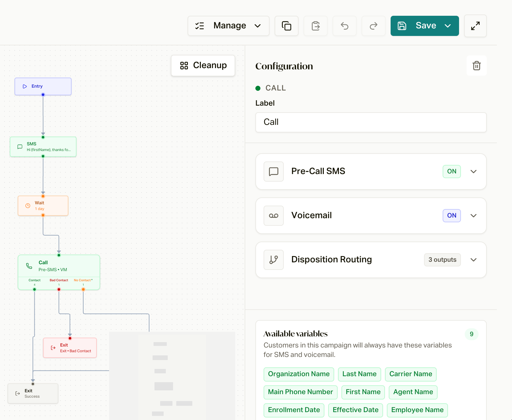Select the Wait 1 day node
Viewport: 512px width, 420px height.
click(x=43, y=206)
